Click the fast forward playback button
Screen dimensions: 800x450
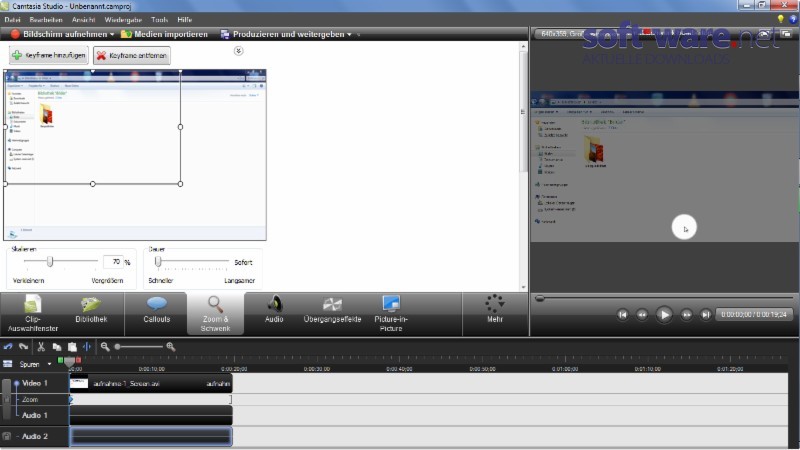[687, 314]
